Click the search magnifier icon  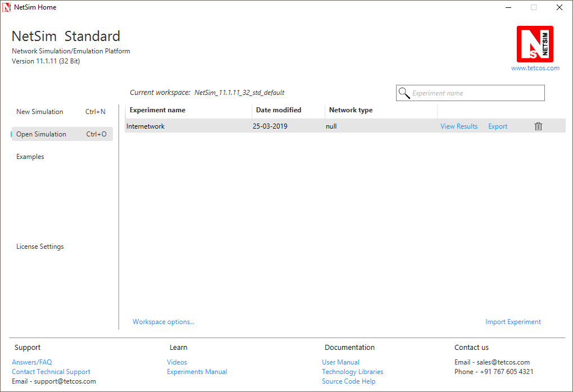[404, 93]
